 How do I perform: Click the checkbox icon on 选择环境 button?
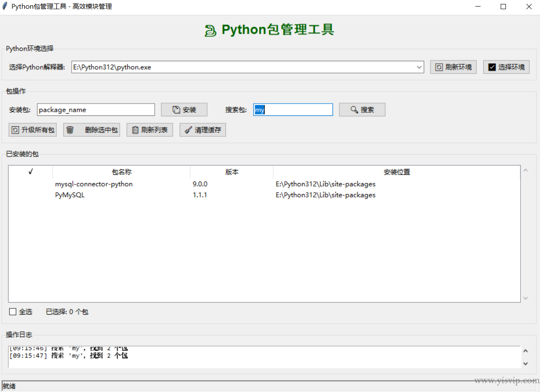493,67
